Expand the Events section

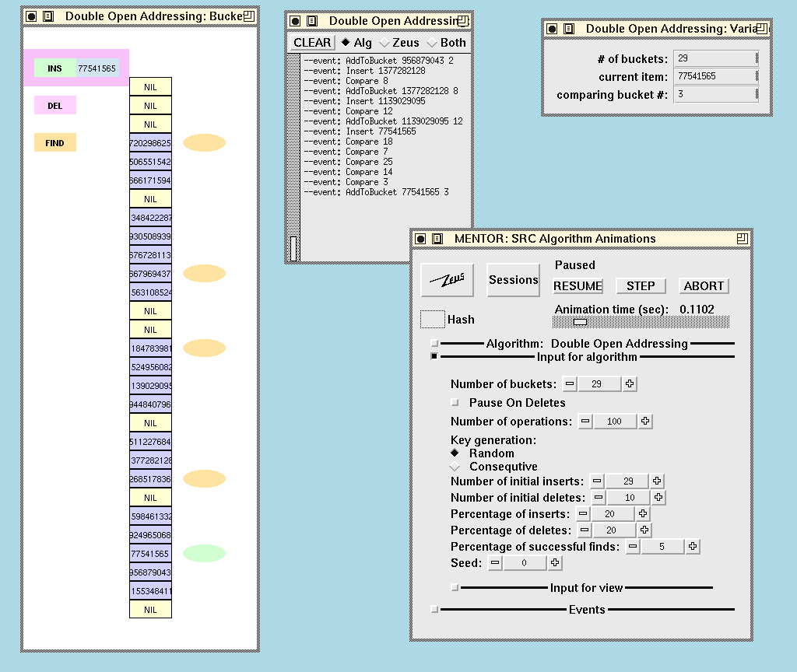tap(434, 609)
